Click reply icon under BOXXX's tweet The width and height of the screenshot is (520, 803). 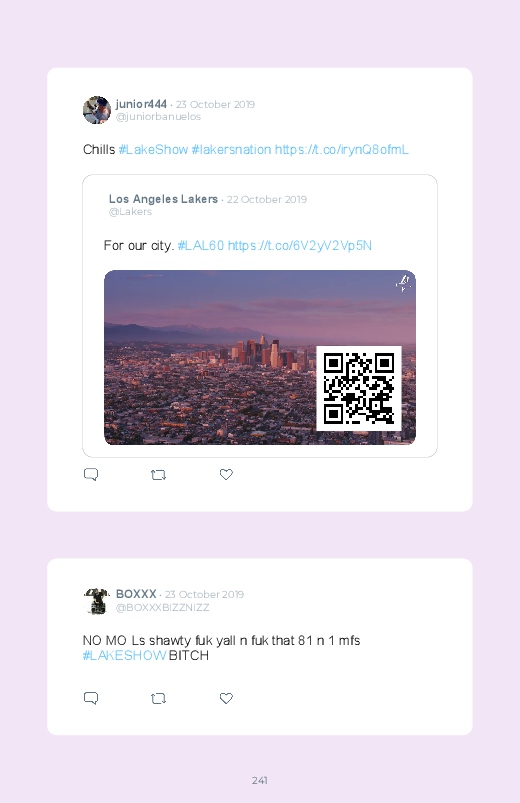tap(91, 698)
